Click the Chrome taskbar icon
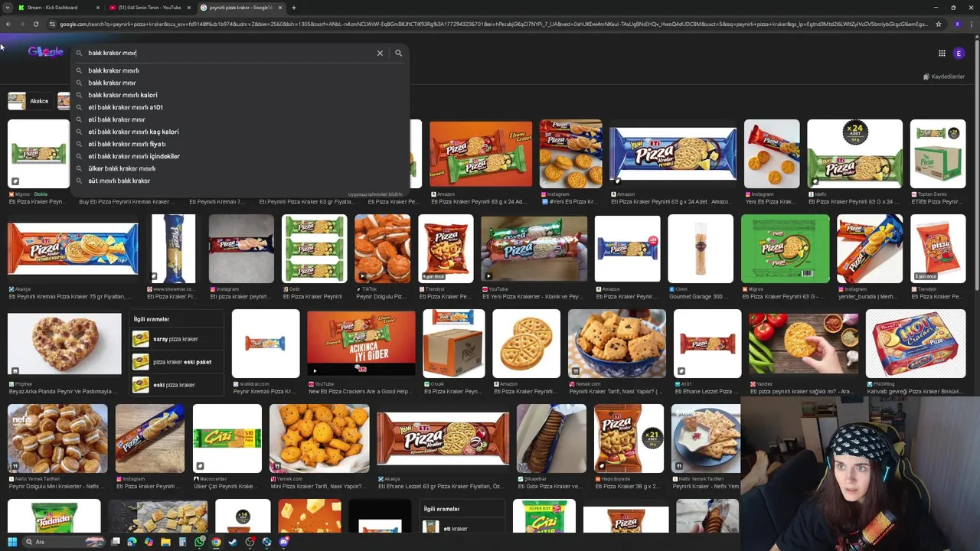The image size is (980, 551). click(216, 542)
